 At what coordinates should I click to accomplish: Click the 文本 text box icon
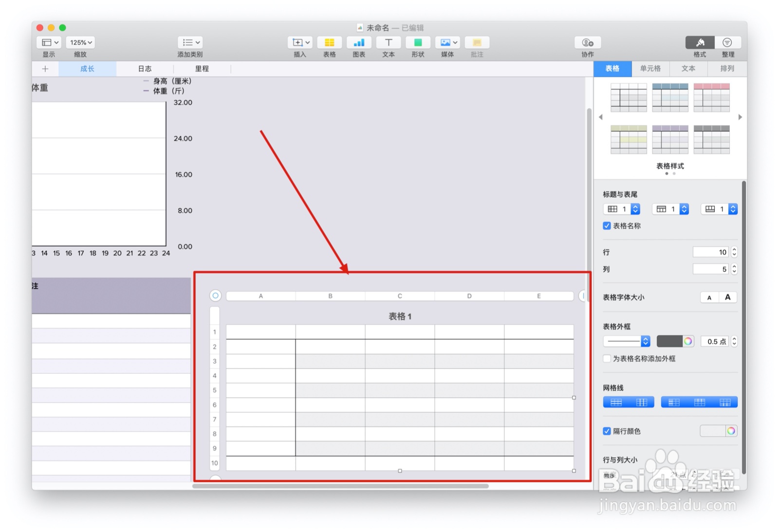click(389, 42)
